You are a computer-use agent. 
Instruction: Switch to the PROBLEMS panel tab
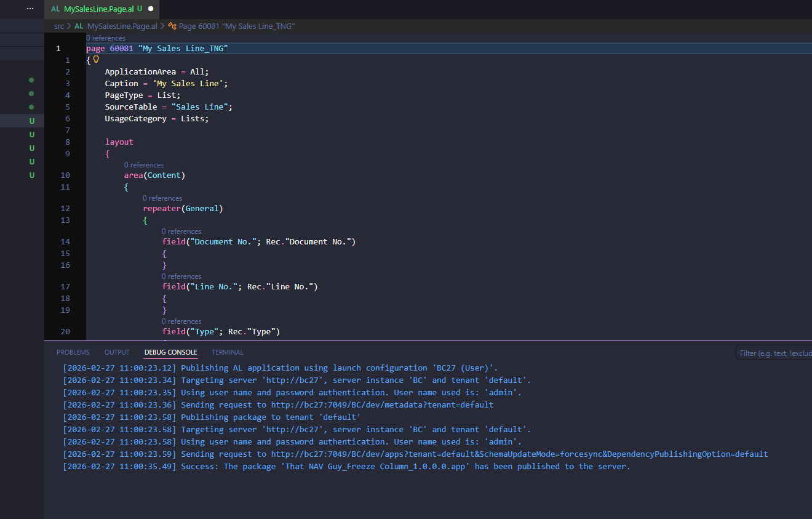(x=73, y=352)
